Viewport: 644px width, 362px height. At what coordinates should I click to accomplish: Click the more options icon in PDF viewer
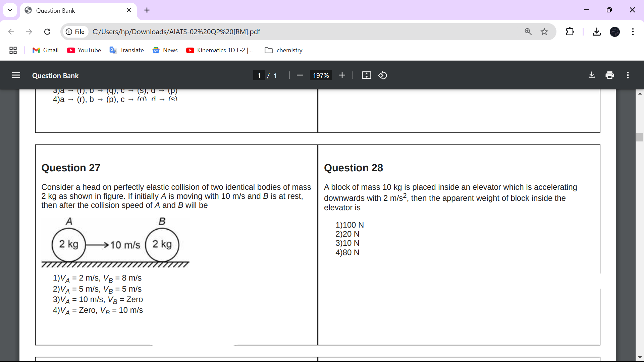click(x=628, y=75)
